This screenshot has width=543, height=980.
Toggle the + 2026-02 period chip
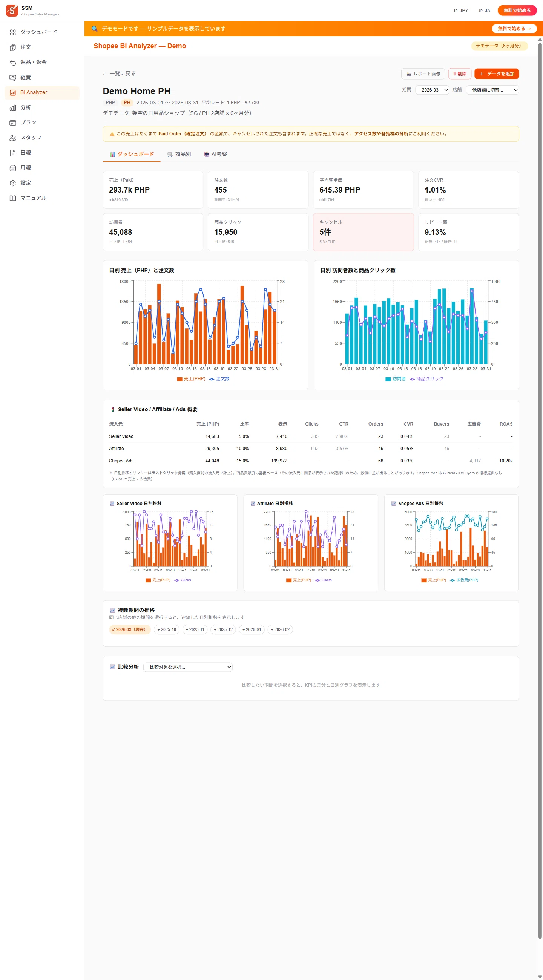coord(280,629)
